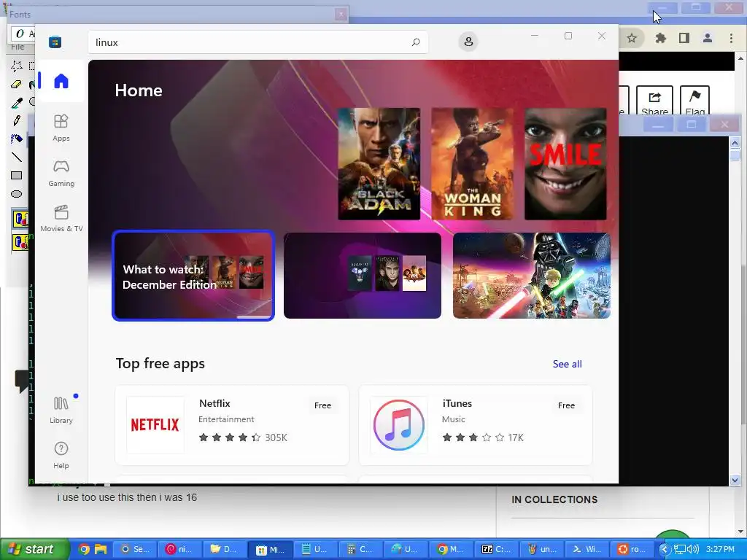This screenshot has width=747, height=560.
Task: Open the iTunes app listing
Action: 476,425
